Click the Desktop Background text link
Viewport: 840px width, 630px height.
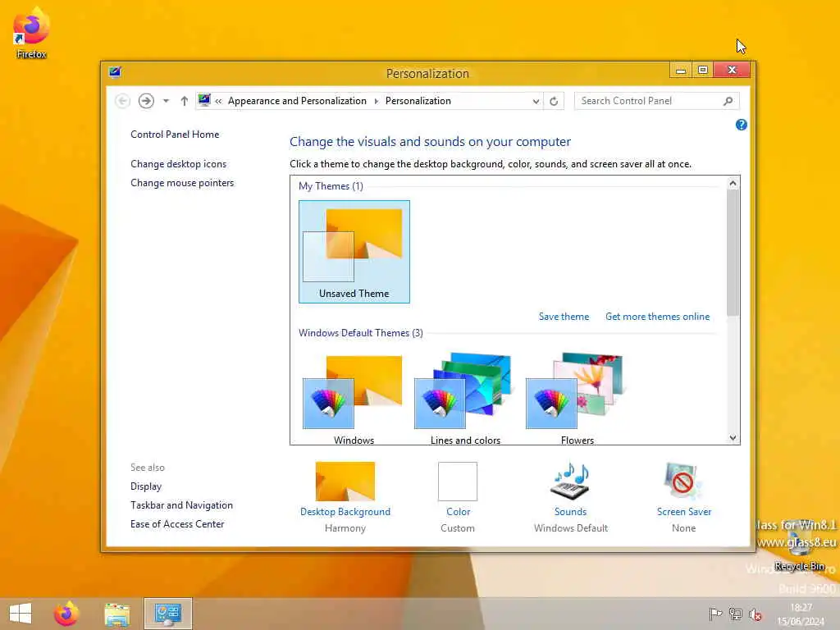click(x=345, y=512)
